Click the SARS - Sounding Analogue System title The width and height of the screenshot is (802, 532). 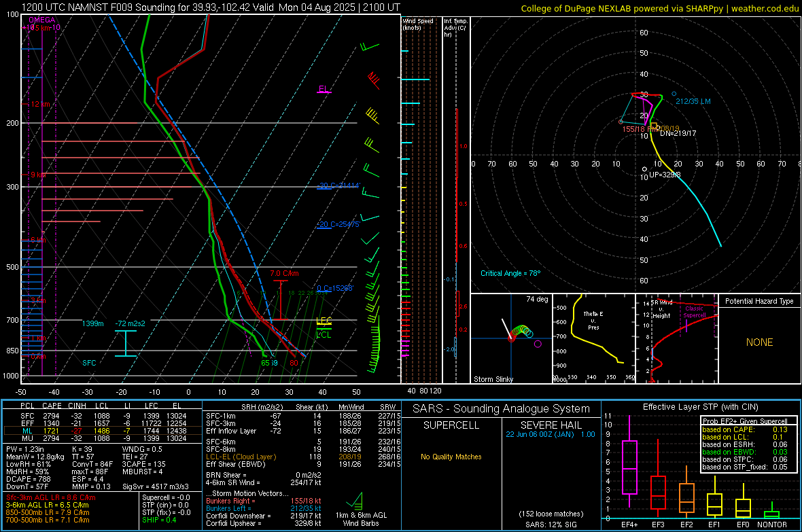(501, 409)
